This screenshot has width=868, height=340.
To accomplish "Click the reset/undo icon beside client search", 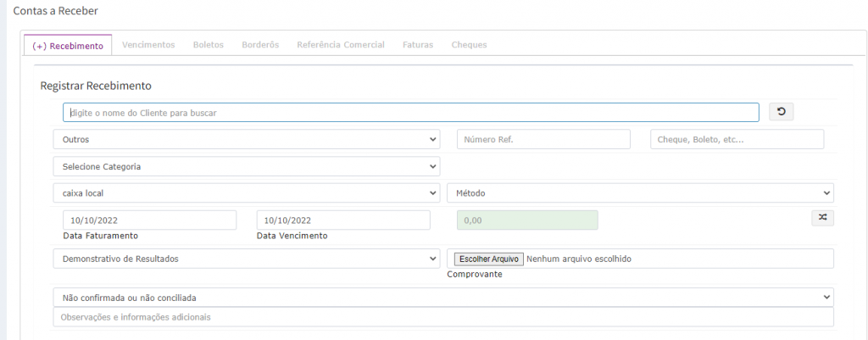I will [x=781, y=112].
